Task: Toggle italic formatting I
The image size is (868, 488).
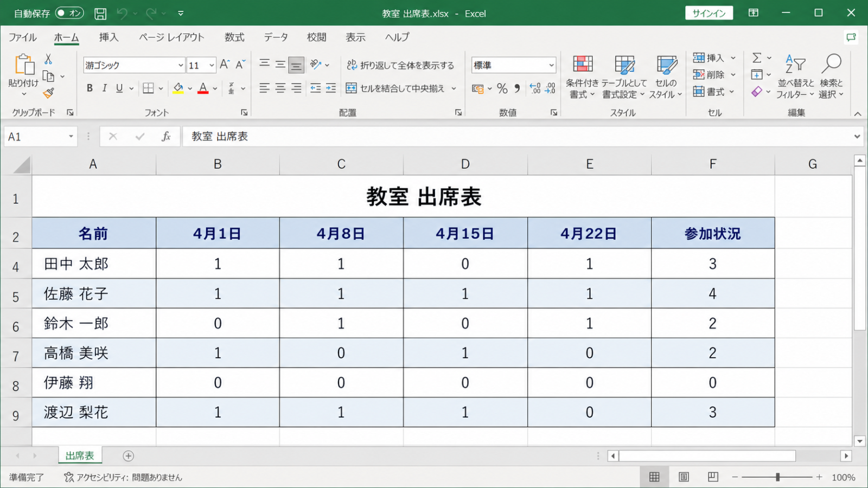Action: (x=104, y=88)
